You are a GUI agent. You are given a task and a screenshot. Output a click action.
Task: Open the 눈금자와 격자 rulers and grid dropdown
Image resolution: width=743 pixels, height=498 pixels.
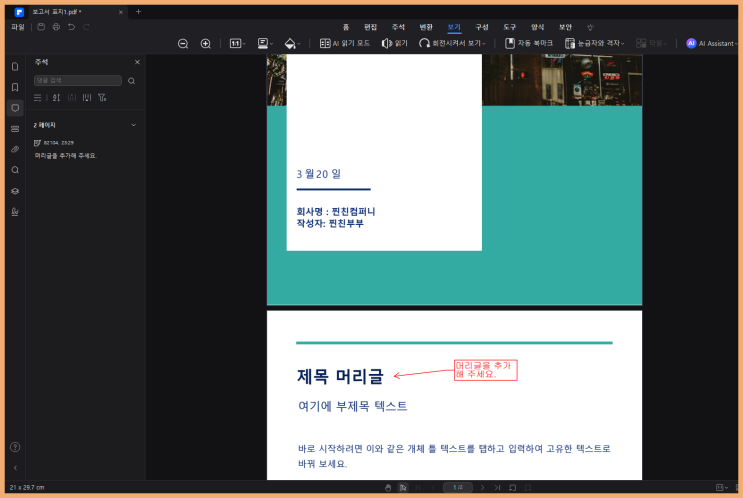pos(594,44)
